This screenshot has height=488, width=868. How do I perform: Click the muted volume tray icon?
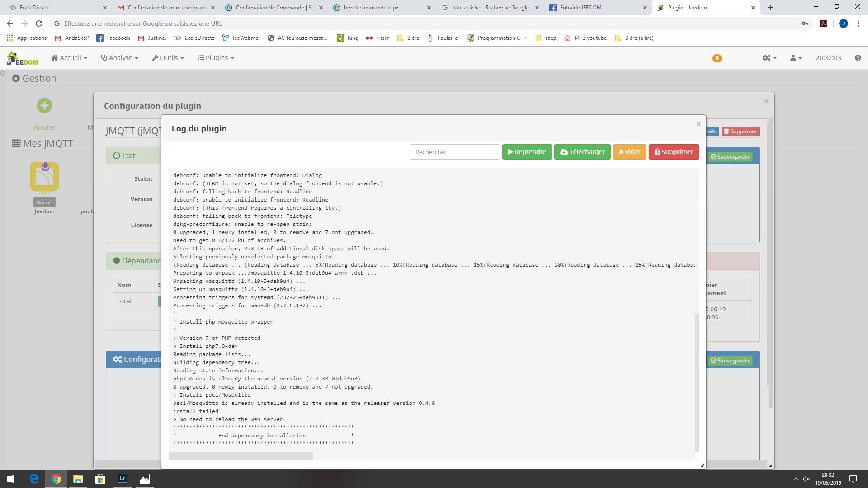coord(806,479)
